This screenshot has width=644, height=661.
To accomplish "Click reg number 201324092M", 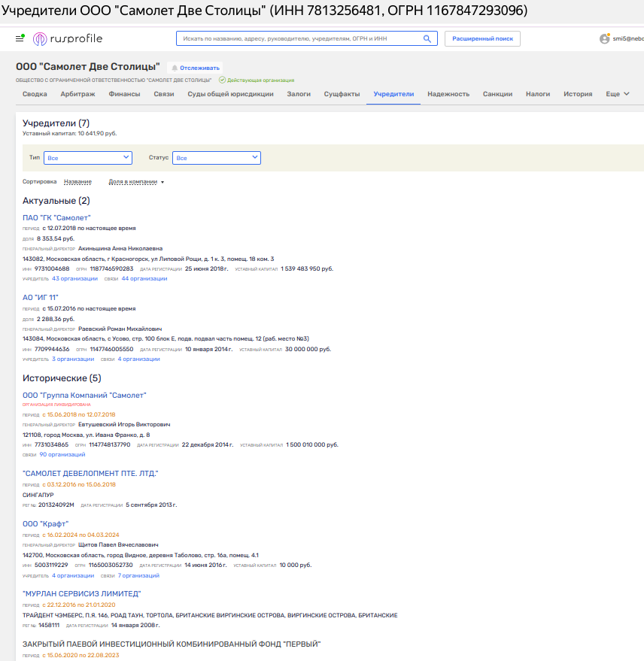I will pyautogui.click(x=56, y=505).
